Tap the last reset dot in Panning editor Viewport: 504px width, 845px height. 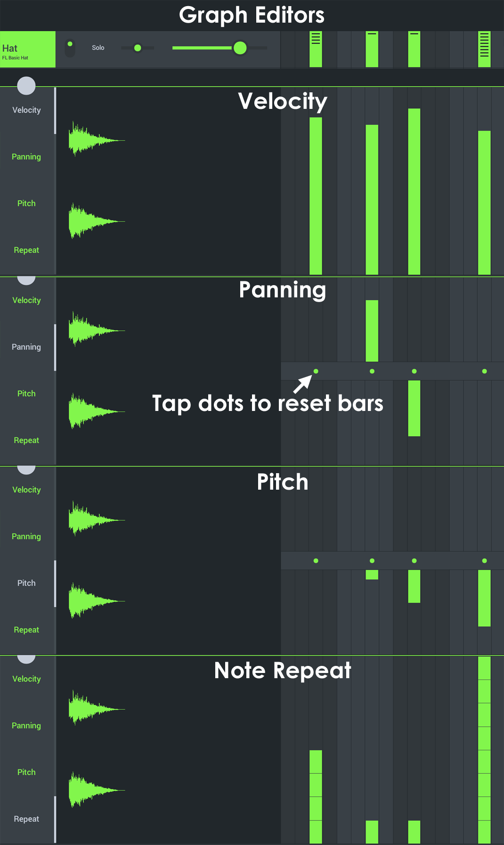484,371
